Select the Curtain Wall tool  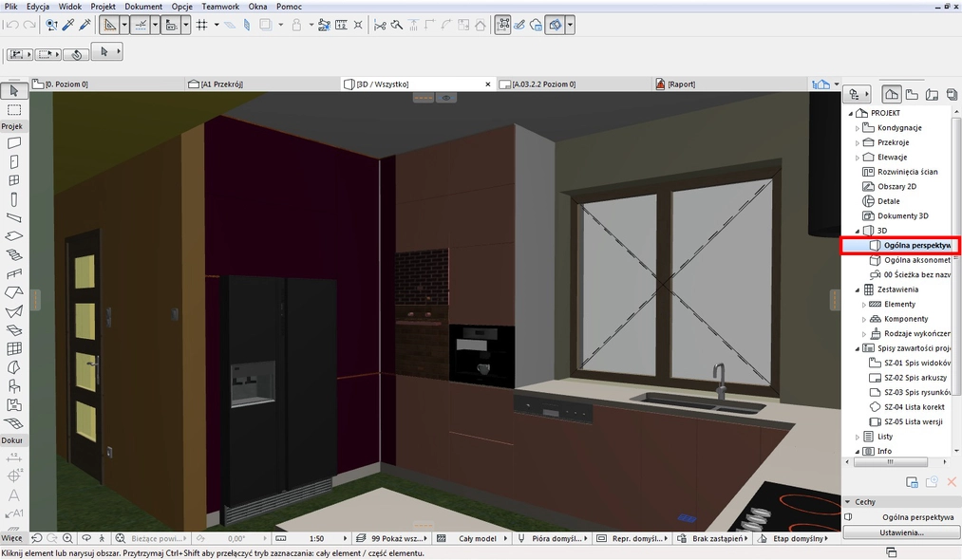(13, 348)
